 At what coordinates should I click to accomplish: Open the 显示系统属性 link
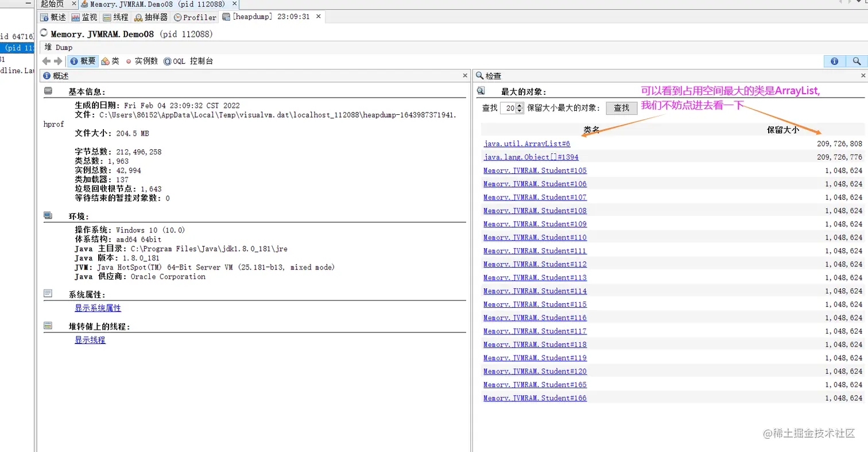coord(98,308)
